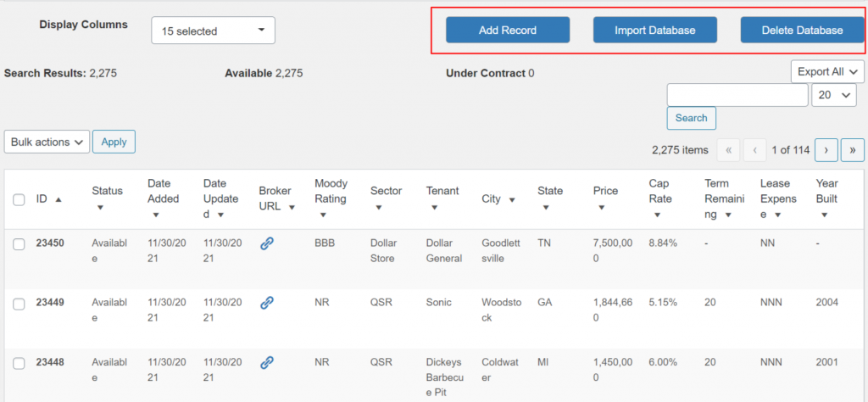Click city cell 'Goodlettsville'
The height and width of the screenshot is (402, 868).
[501, 251]
